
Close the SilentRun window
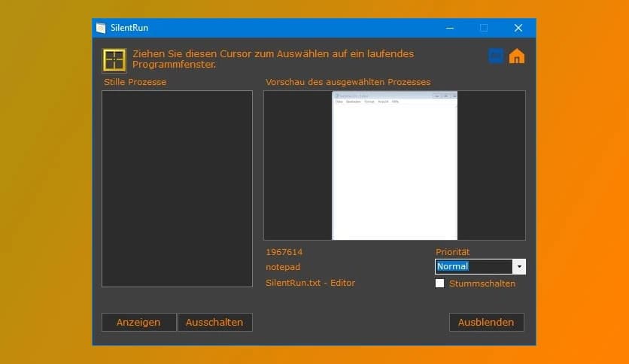point(518,28)
